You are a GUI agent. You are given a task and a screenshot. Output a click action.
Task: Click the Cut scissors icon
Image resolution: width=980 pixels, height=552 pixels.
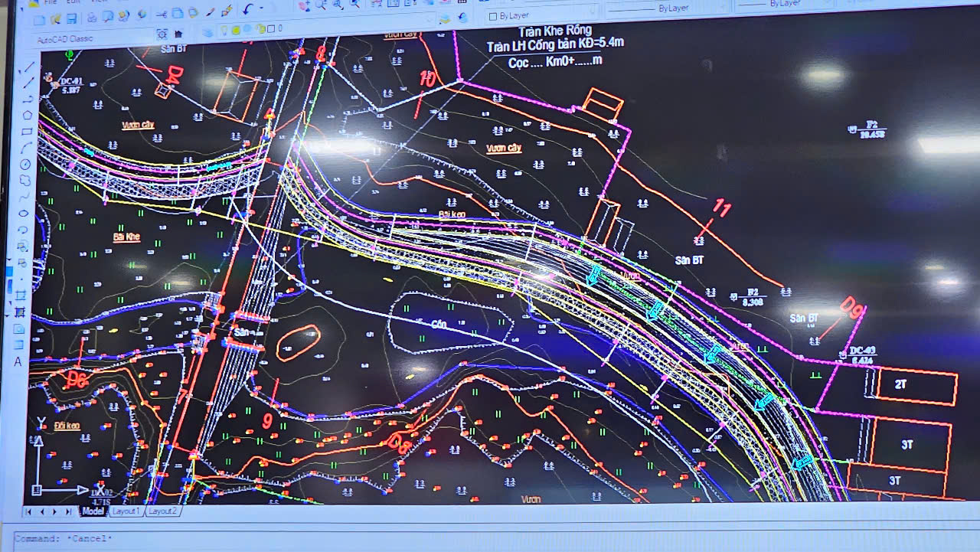point(161,14)
